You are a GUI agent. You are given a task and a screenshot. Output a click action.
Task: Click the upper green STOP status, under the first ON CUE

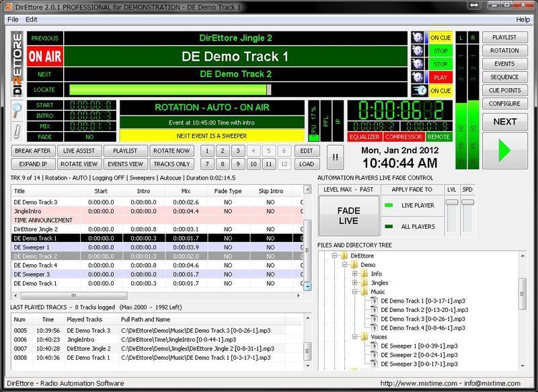coord(440,51)
